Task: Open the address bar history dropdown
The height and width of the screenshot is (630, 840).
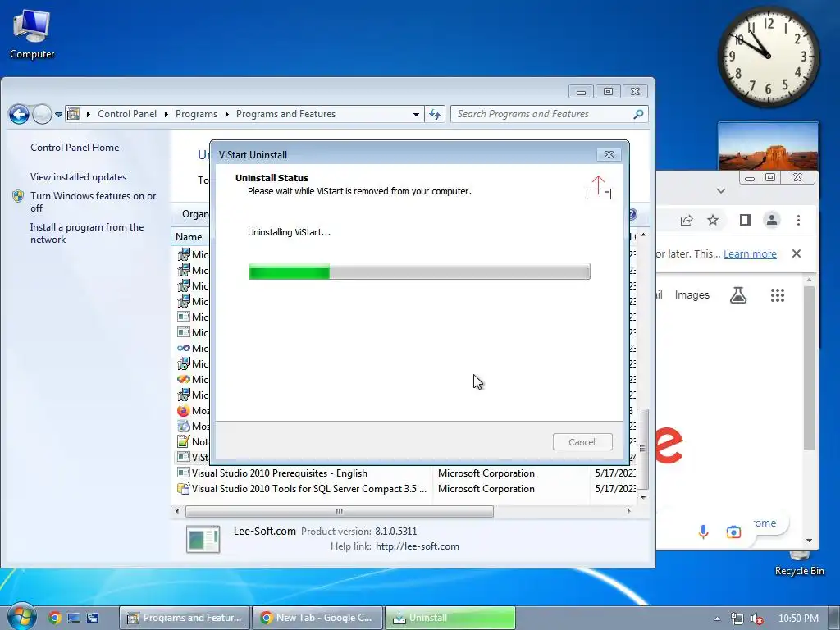Action: pos(416,114)
